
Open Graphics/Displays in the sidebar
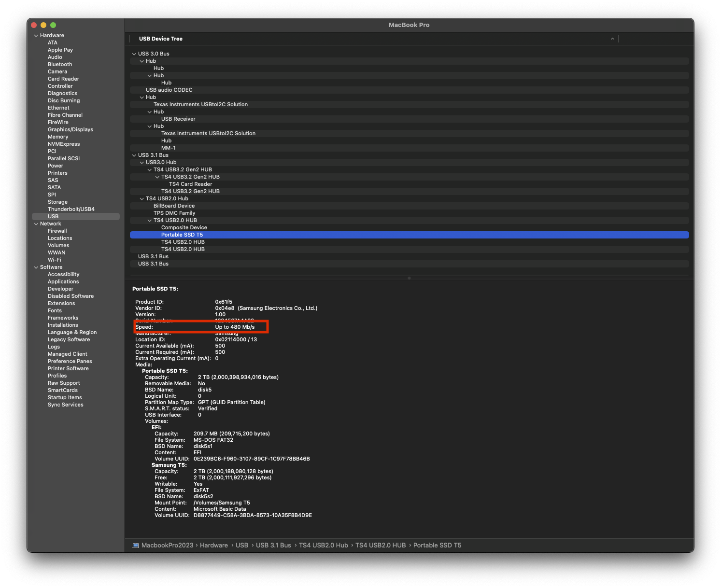coord(71,129)
